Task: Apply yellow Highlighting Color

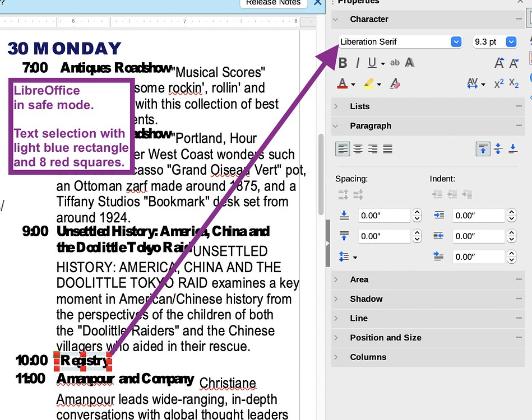Action: click(x=368, y=83)
